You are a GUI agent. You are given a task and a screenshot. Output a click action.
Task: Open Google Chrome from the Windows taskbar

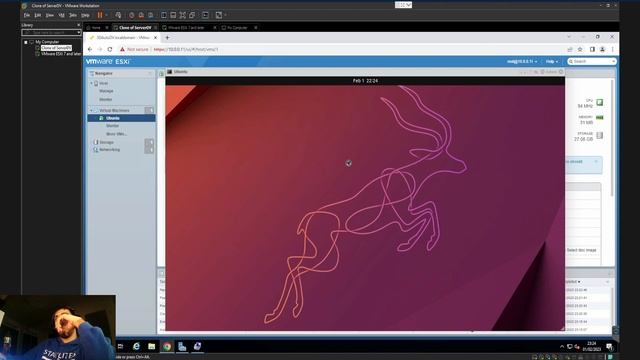coord(167,346)
